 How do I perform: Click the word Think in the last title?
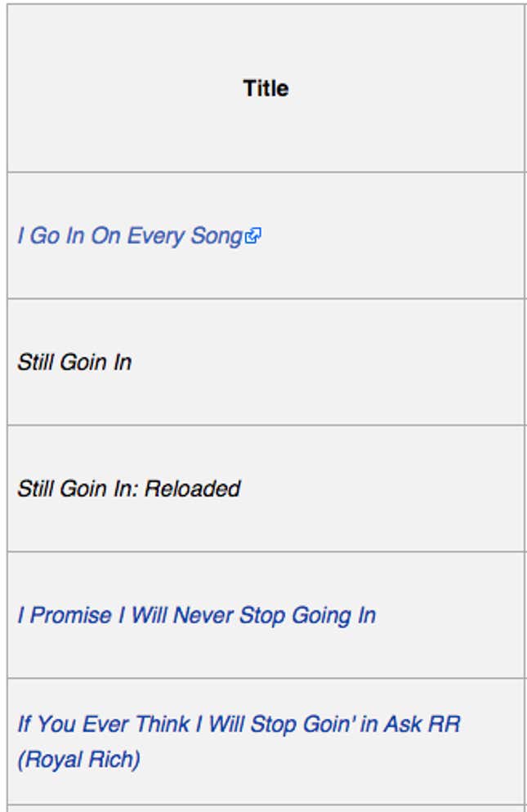163,724
